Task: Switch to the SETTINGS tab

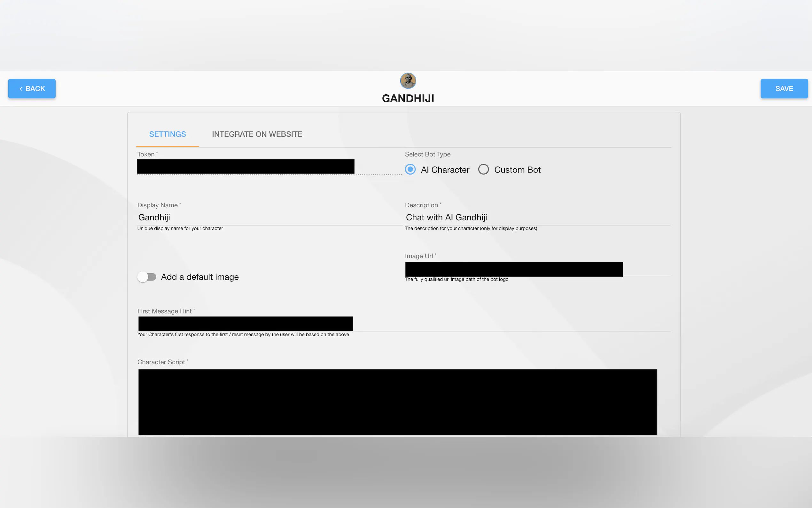Action: click(x=168, y=134)
